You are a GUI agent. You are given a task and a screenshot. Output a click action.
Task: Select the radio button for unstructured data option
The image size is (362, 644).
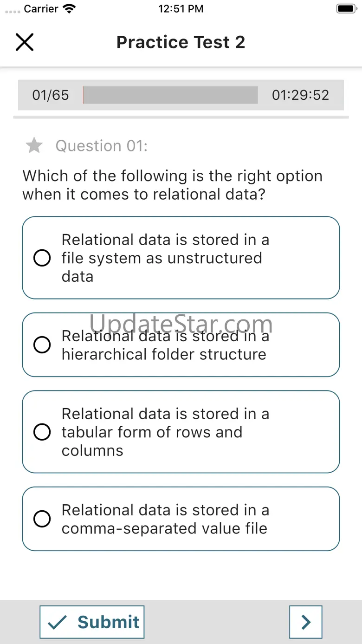[x=42, y=258]
